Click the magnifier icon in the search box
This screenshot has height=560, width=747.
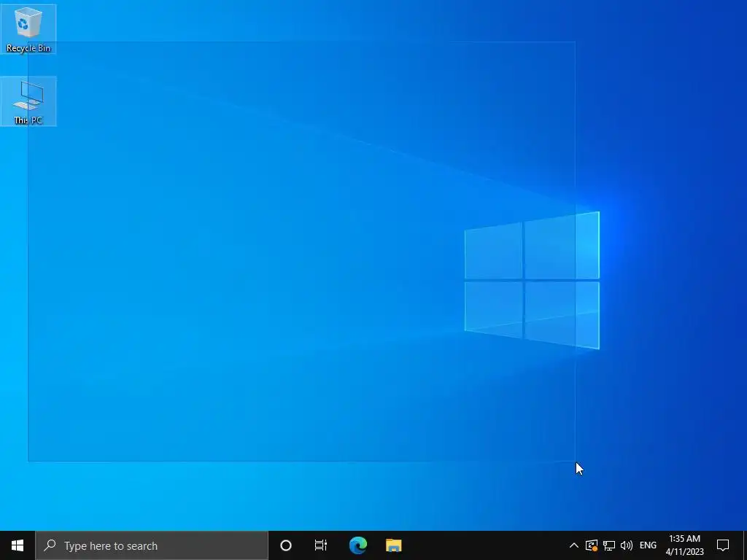[50, 545]
